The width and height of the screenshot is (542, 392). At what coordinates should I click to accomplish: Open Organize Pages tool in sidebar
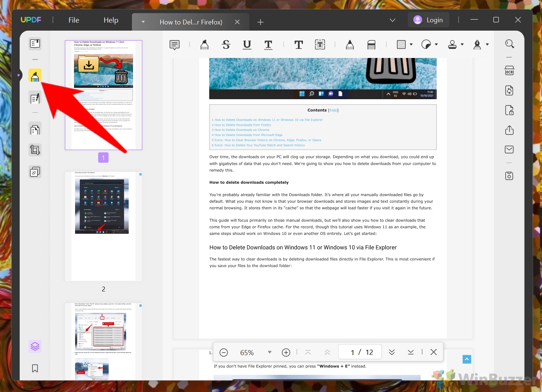point(35,129)
